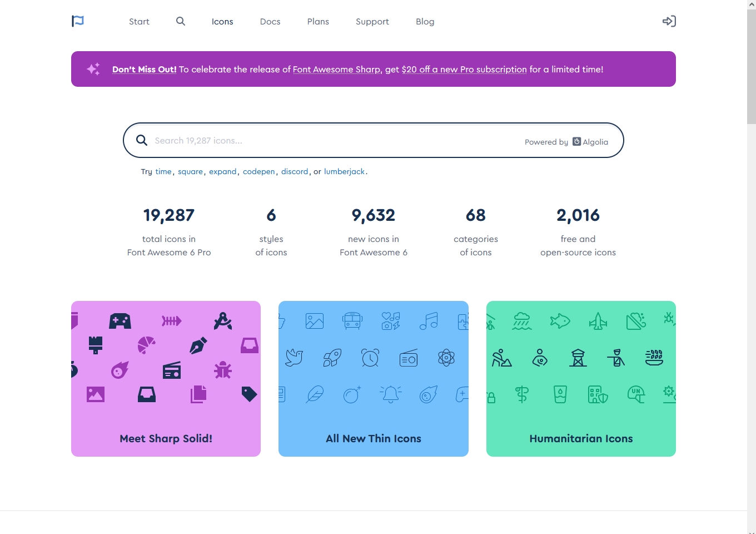This screenshot has width=756, height=534.
Task: Open the Blog nav item
Action: (x=425, y=22)
